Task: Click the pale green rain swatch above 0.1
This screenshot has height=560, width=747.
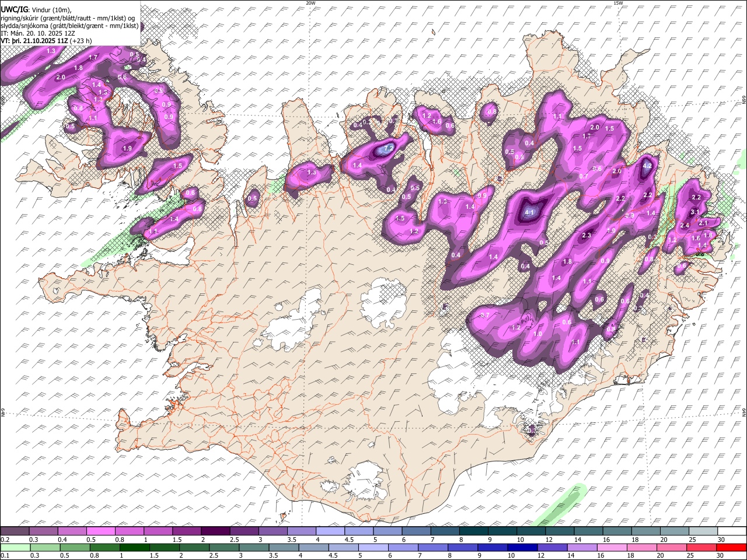Action: click(x=15, y=547)
